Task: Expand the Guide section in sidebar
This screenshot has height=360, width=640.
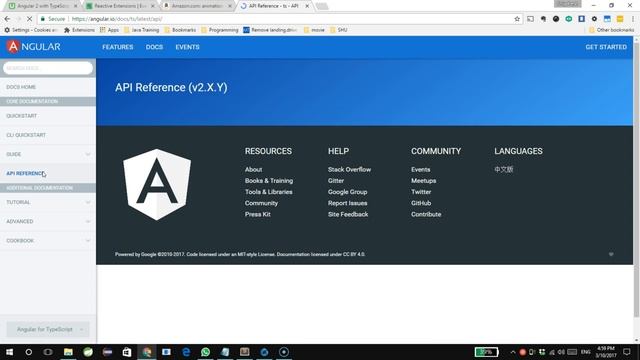Action: click(x=88, y=154)
